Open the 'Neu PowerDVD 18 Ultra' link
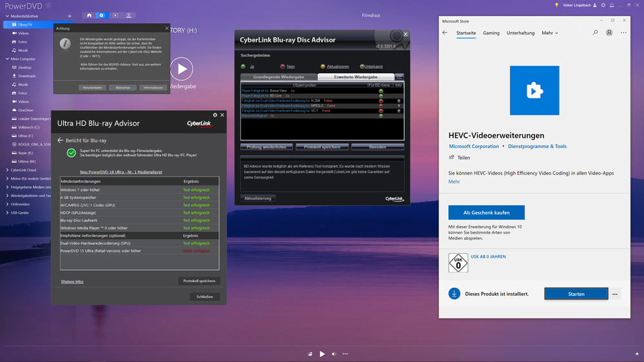The height and width of the screenshot is (362, 644). (121, 172)
